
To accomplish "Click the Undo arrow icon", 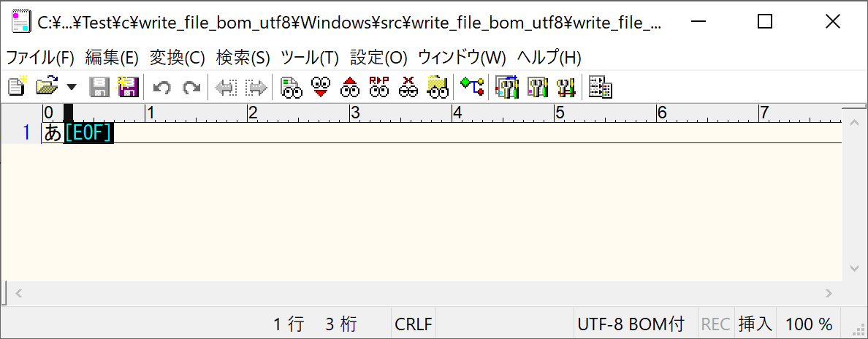I will click(x=161, y=87).
